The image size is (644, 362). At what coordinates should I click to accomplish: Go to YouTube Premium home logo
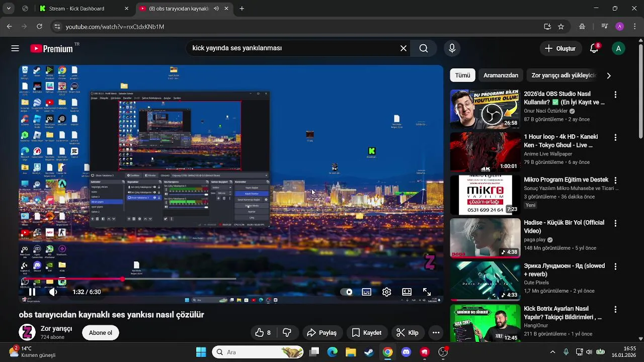52,49
